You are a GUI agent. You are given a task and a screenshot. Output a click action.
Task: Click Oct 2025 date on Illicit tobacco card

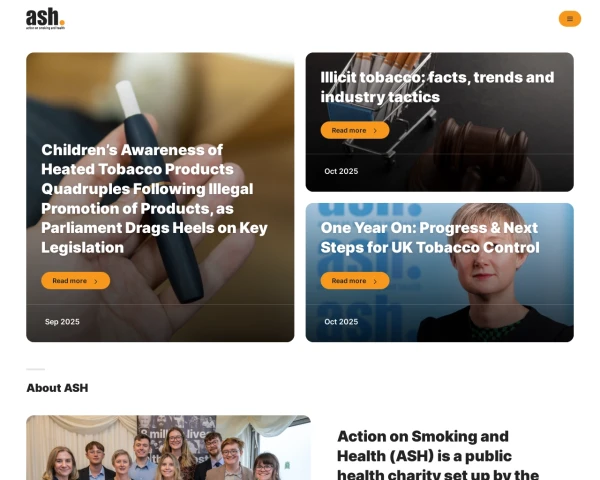pos(341,171)
